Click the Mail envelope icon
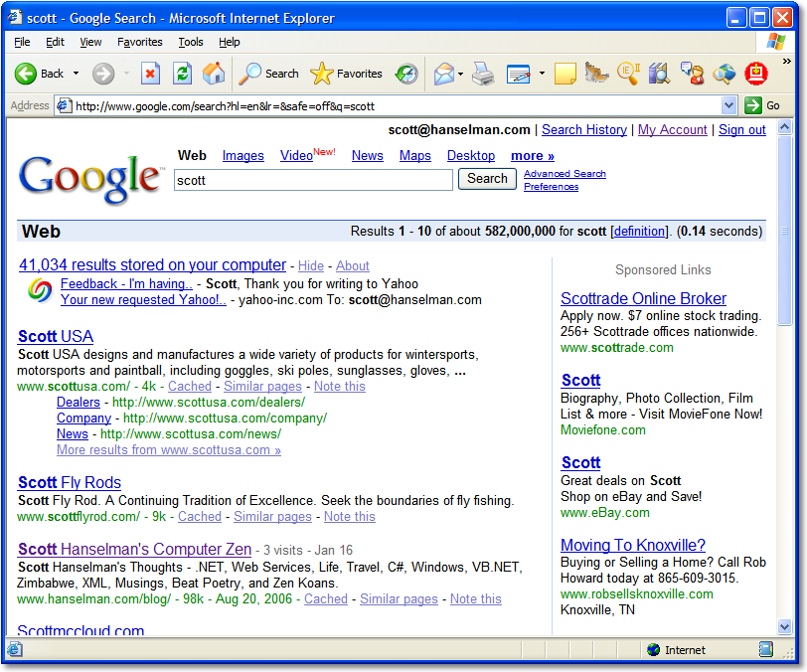Viewport: 807px width, 672px height. coord(443,74)
